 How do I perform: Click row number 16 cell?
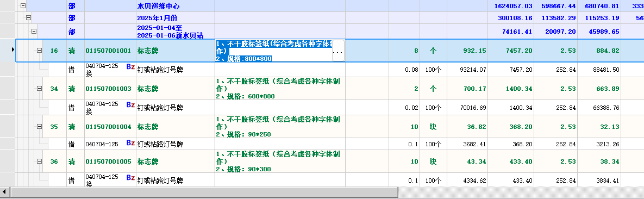(55, 51)
